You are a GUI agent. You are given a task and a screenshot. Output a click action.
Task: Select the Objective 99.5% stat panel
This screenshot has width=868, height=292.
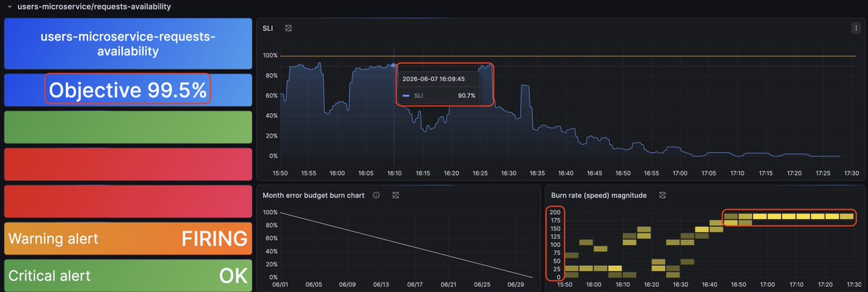(128, 89)
